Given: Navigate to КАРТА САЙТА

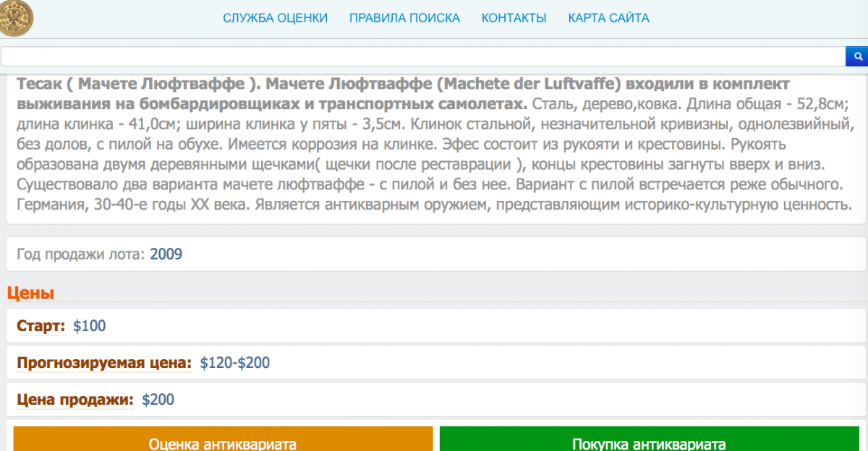Looking at the screenshot, I should pyautogui.click(x=608, y=18).
